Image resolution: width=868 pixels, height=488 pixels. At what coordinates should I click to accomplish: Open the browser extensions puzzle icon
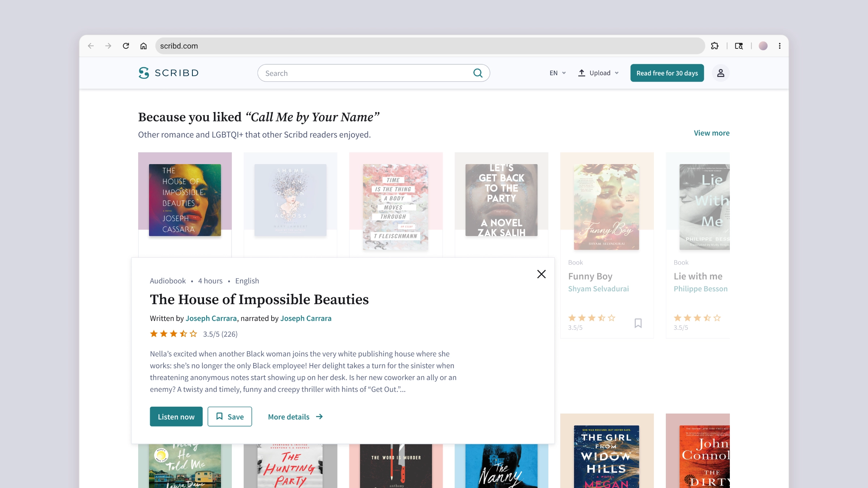pyautogui.click(x=715, y=46)
